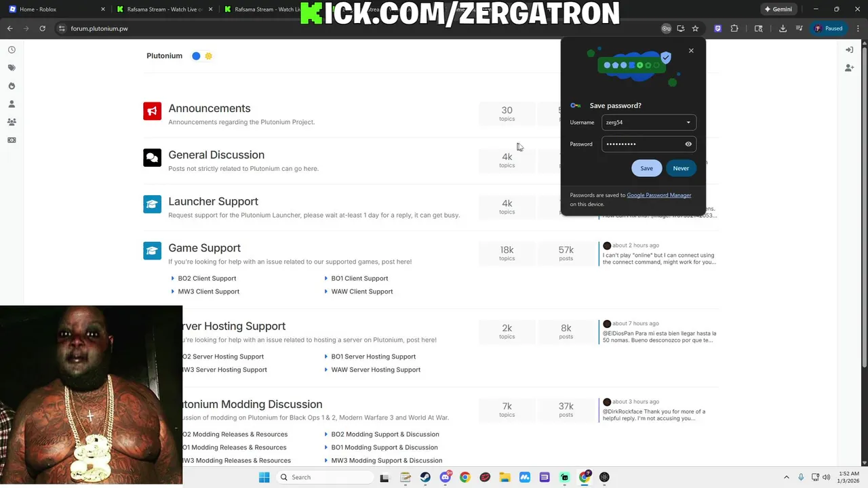
Task: Toggle the sun light-mode icon next to Plutonium
Action: pyautogui.click(x=208, y=56)
